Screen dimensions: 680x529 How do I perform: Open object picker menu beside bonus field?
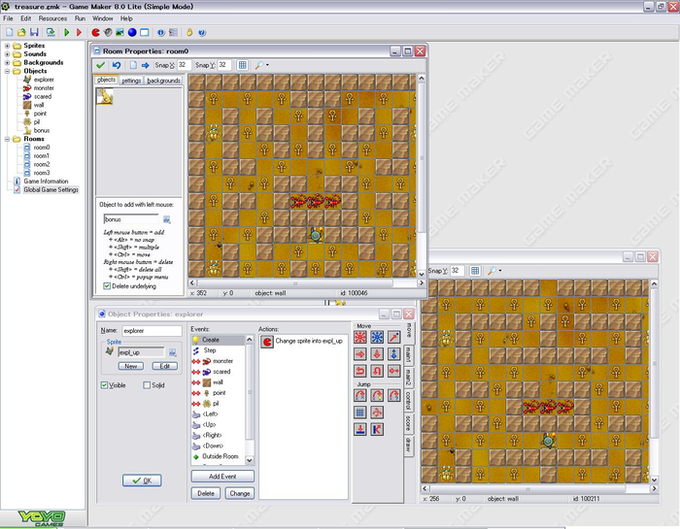tap(167, 219)
